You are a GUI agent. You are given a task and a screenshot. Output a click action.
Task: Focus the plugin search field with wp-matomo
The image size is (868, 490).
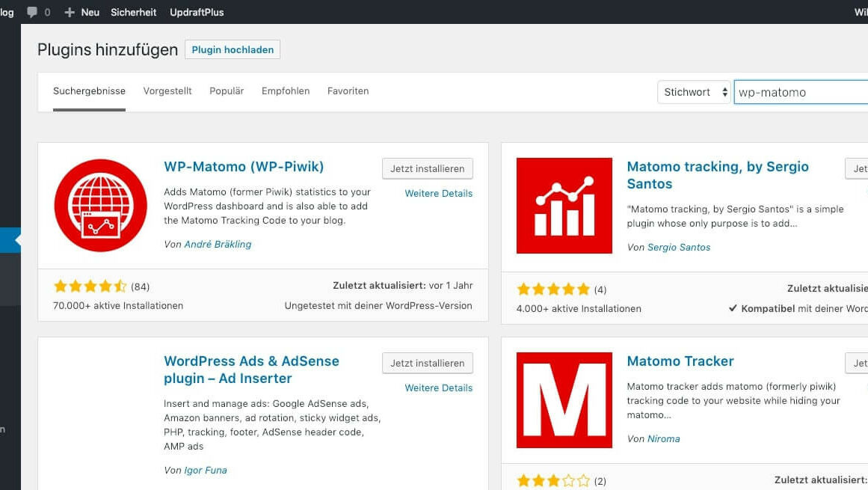801,92
